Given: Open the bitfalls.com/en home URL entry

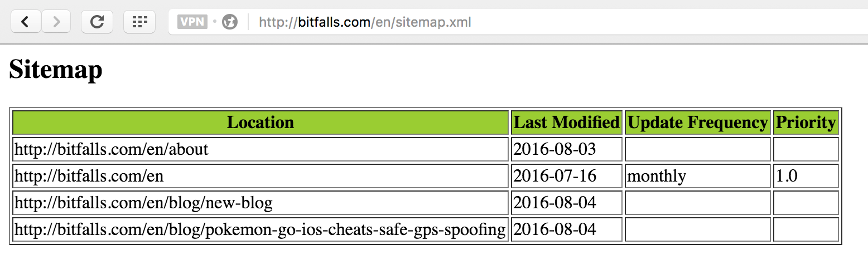Looking at the screenshot, I should coord(89,176).
